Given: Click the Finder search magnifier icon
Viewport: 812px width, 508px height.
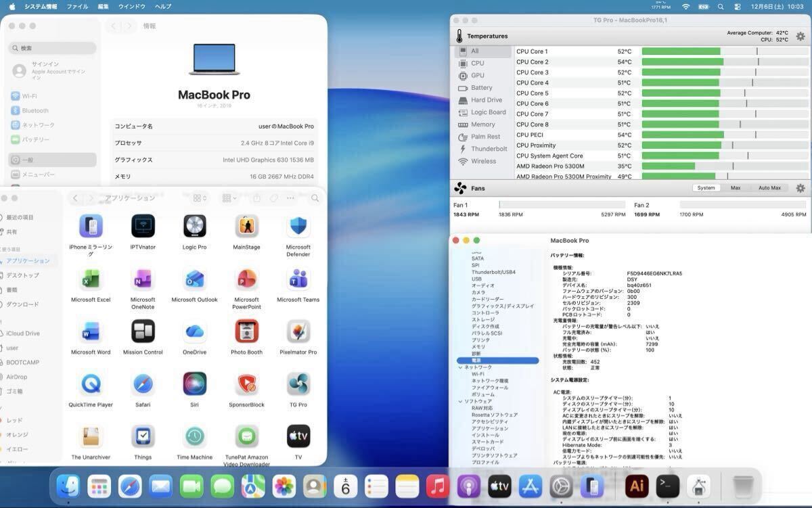Looking at the screenshot, I should (x=315, y=198).
